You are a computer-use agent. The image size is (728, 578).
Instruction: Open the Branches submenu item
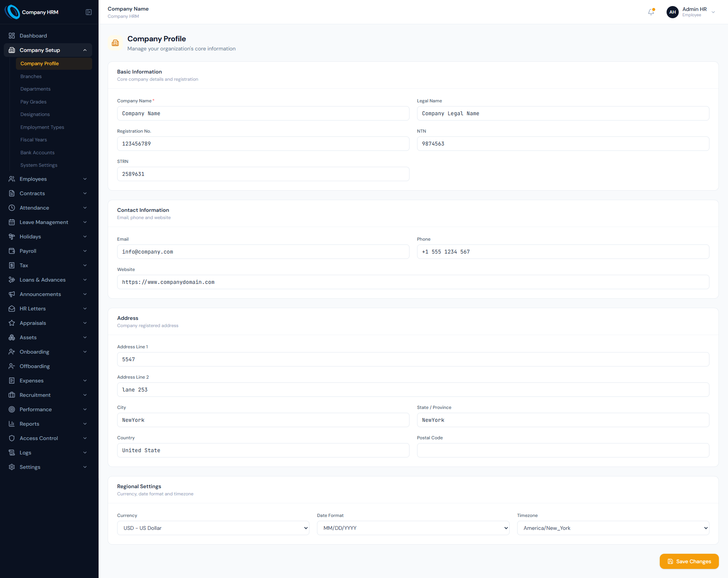(x=54, y=76)
